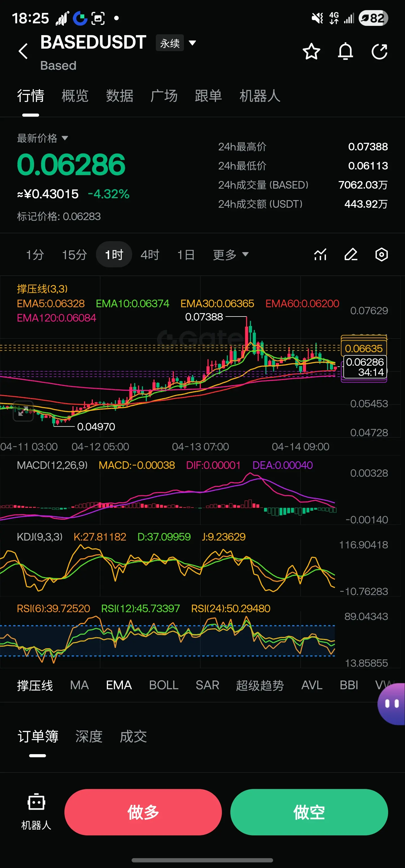Viewport: 405px width, 868px height.
Task: Select the 1时 timeframe
Action: 114,254
